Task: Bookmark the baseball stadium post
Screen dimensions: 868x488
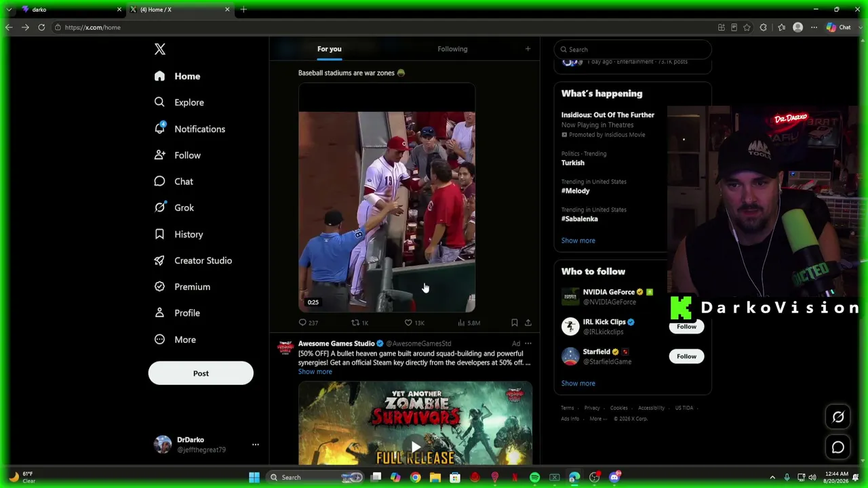Action: [514, 323]
